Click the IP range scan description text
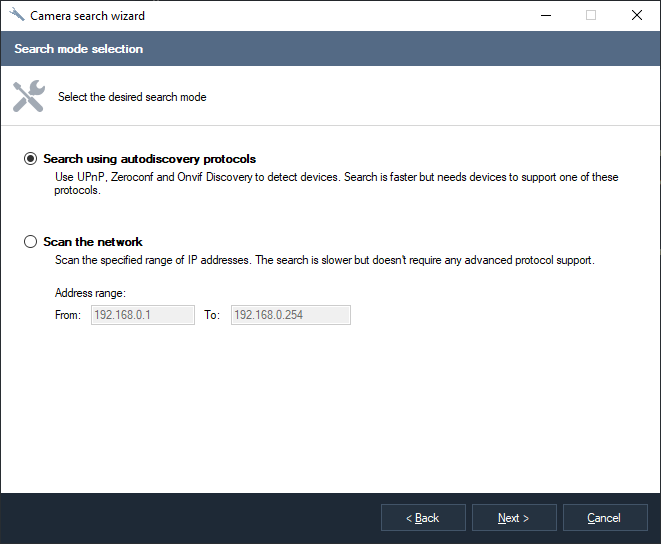 click(324, 260)
